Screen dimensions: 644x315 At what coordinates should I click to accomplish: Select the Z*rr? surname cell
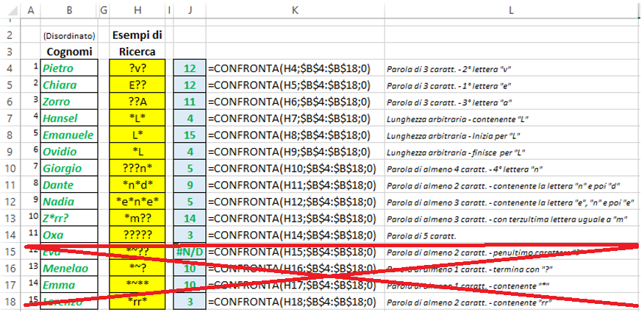(69, 218)
